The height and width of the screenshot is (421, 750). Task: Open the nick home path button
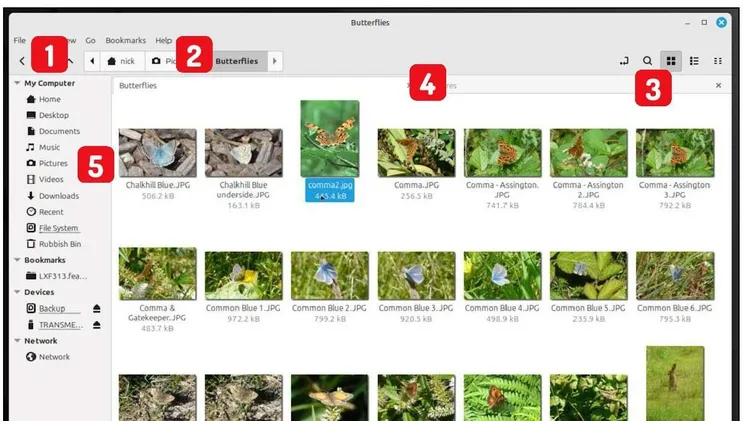point(122,61)
